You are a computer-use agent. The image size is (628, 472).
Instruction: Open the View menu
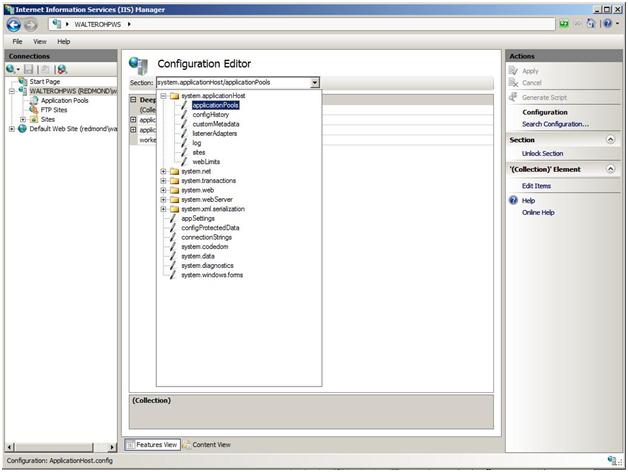point(40,41)
